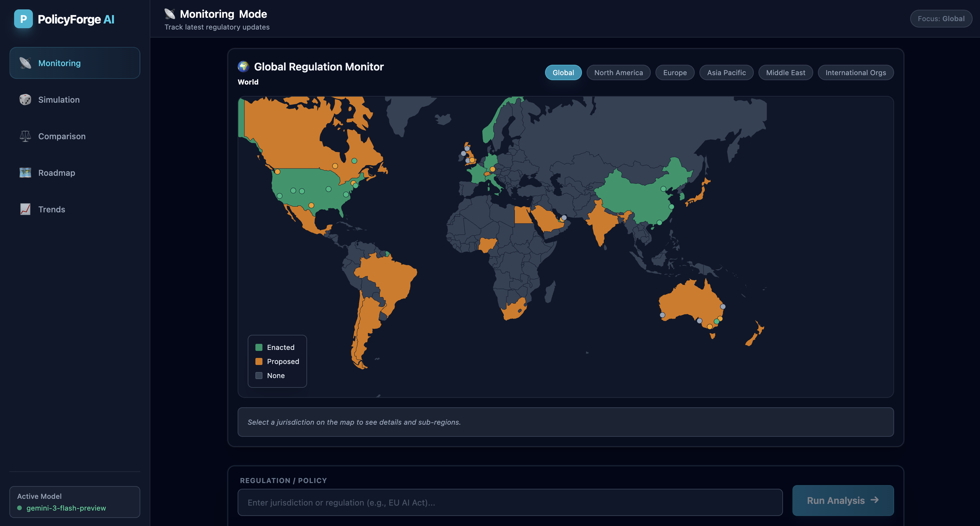
Task: Click the Enacted green legend swatch
Action: click(x=259, y=347)
